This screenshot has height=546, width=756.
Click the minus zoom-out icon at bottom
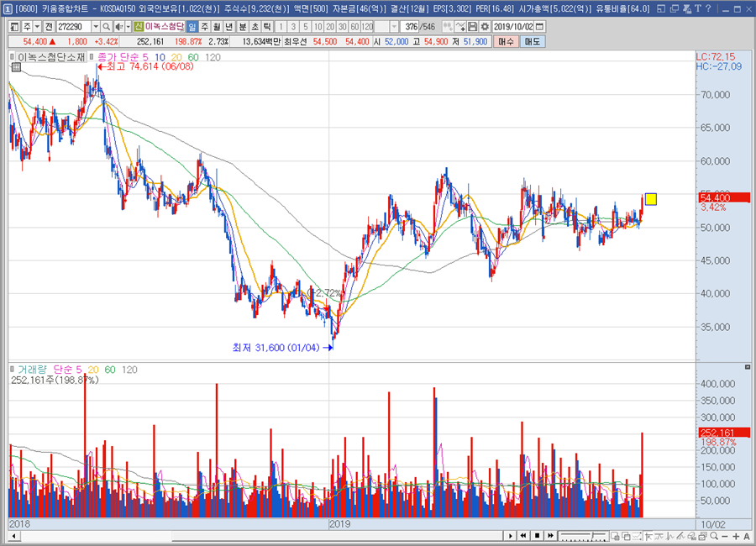[x=725, y=537]
